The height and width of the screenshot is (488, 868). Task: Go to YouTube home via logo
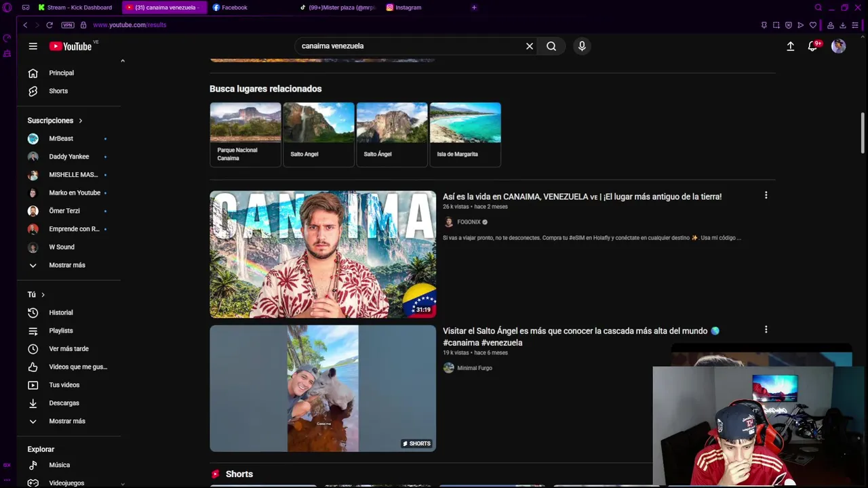pyautogui.click(x=71, y=46)
